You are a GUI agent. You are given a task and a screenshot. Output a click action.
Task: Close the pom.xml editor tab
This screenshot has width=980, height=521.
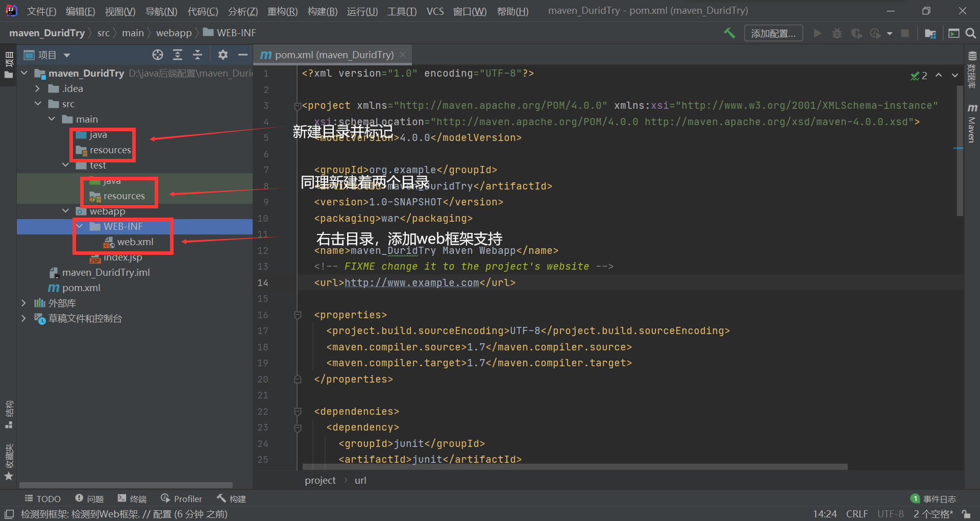point(403,54)
